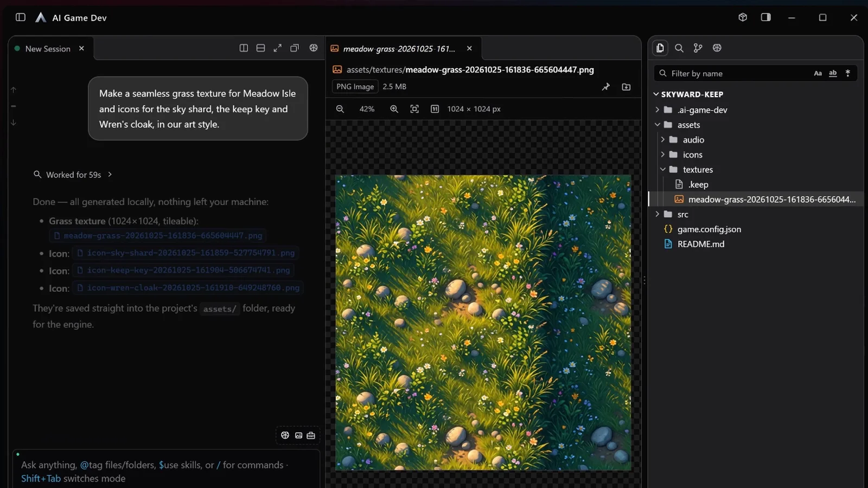Image resolution: width=868 pixels, height=488 pixels.
Task: Zoom out of the image preview
Action: coord(340,109)
